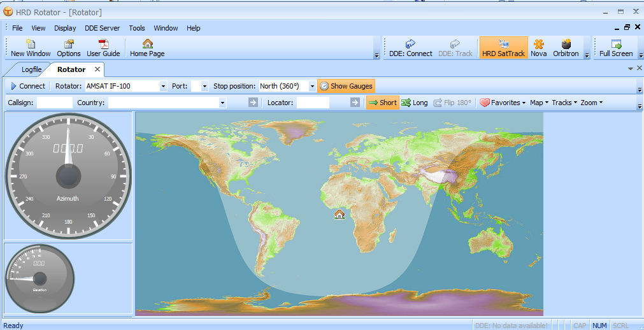This screenshot has height=330, width=644.
Task: Click the DDE: Connect icon
Action: (x=410, y=48)
